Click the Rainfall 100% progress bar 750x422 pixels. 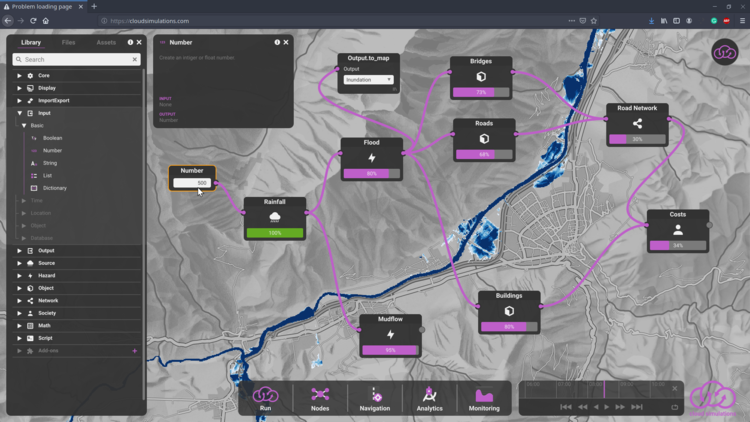coord(275,233)
